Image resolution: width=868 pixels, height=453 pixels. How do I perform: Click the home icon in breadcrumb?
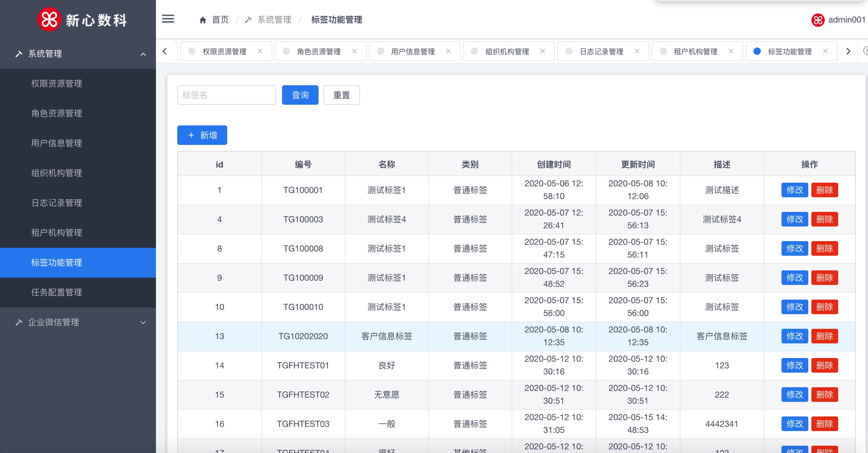point(203,20)
